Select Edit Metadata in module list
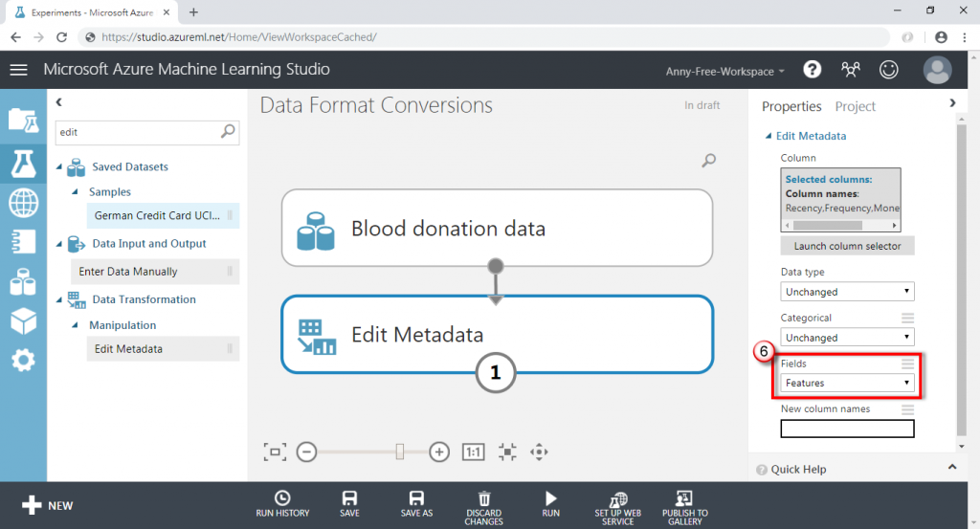Viewport: 980px width, 529px height. (x=163, y=349)
